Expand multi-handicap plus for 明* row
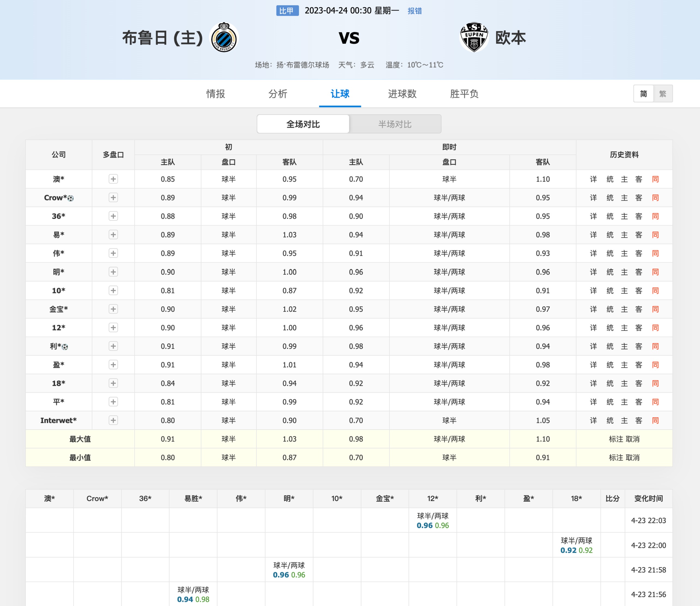 [113, 272]
